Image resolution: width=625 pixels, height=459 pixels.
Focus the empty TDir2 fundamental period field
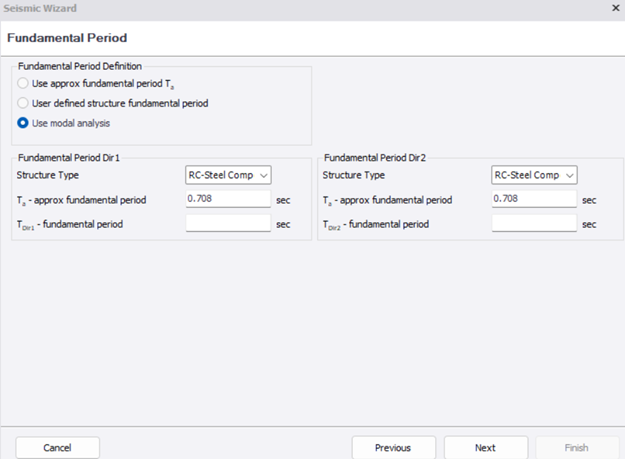pos(534,224)
